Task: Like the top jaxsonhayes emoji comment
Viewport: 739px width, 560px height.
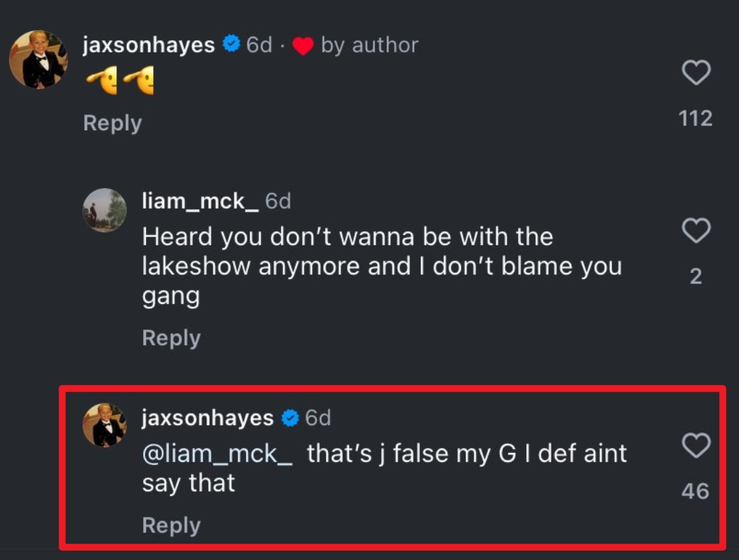Action: pos(696,73)
